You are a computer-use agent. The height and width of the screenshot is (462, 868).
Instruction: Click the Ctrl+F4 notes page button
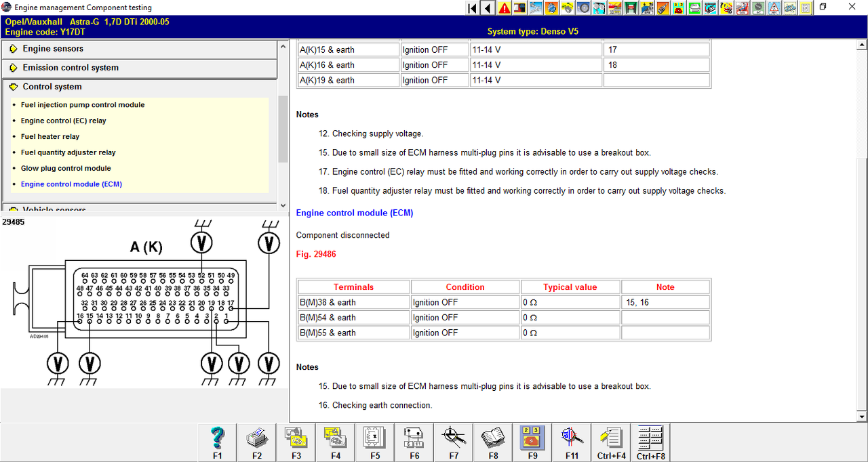(x=611, y=443)
